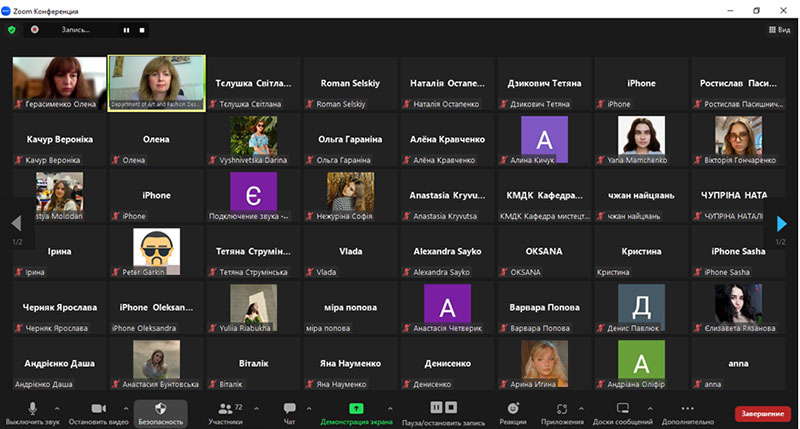Click the OKSANA participant tile

(x=544, y=251)
